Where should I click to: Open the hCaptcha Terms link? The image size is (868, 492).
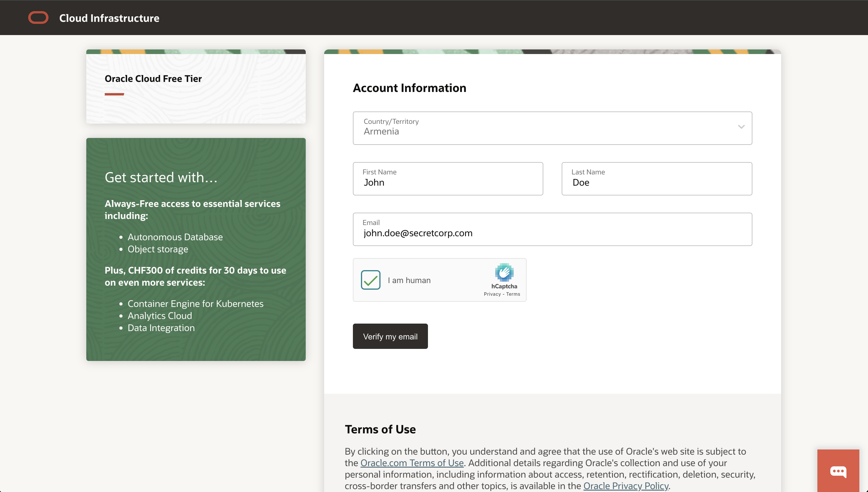click(x=513, y=294)
